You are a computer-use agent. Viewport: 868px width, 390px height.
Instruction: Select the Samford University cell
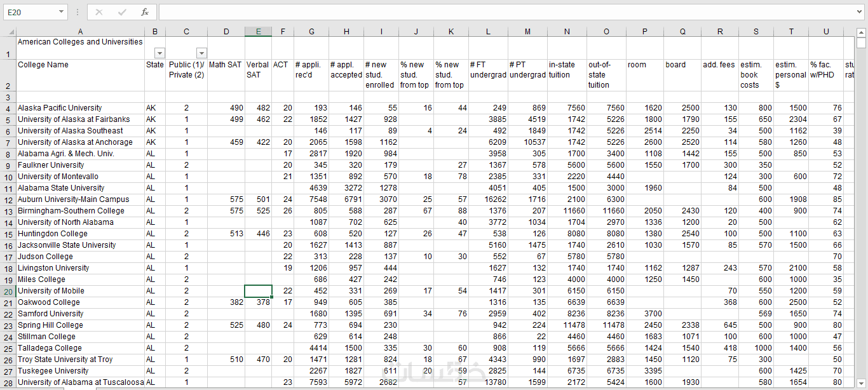(x=80, y=314)
